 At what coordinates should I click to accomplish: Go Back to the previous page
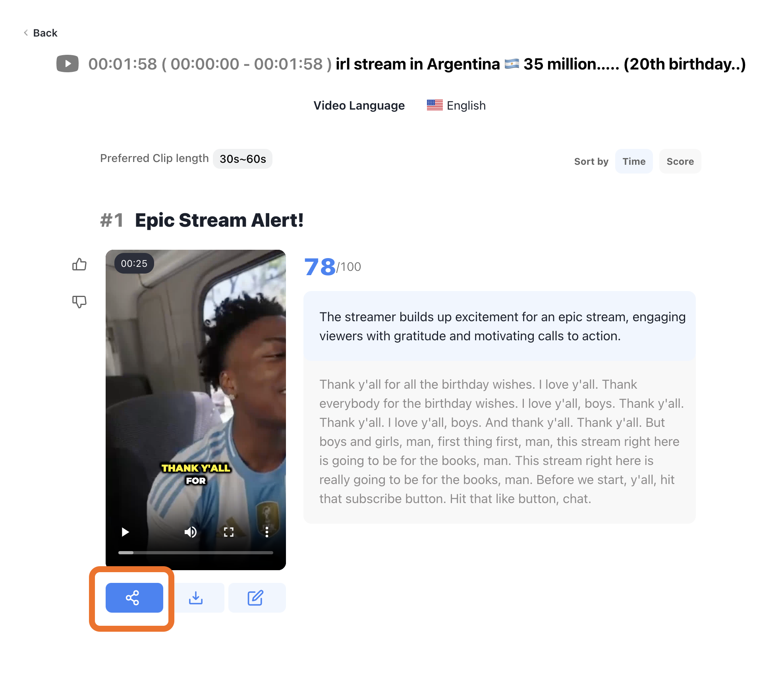41,33
